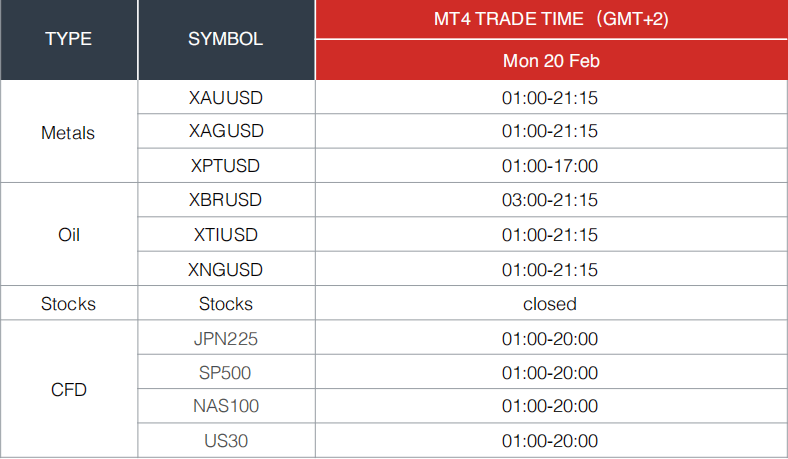The width and height of the screenshot is (788, 459).
Task: Select the JPN225 symbol cell
Action: click(x=226, y=338)
